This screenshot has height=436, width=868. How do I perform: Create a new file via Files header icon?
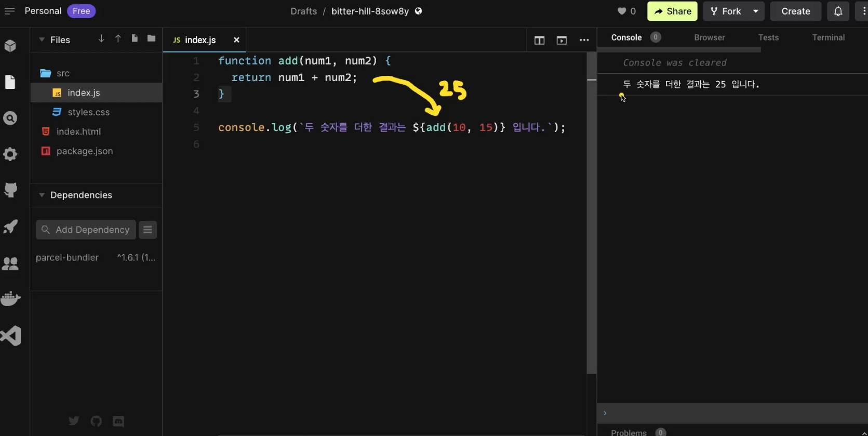tap(135, 38)
